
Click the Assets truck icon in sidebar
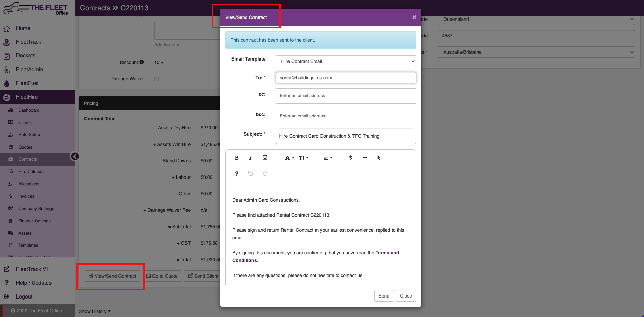pos(11,233)
